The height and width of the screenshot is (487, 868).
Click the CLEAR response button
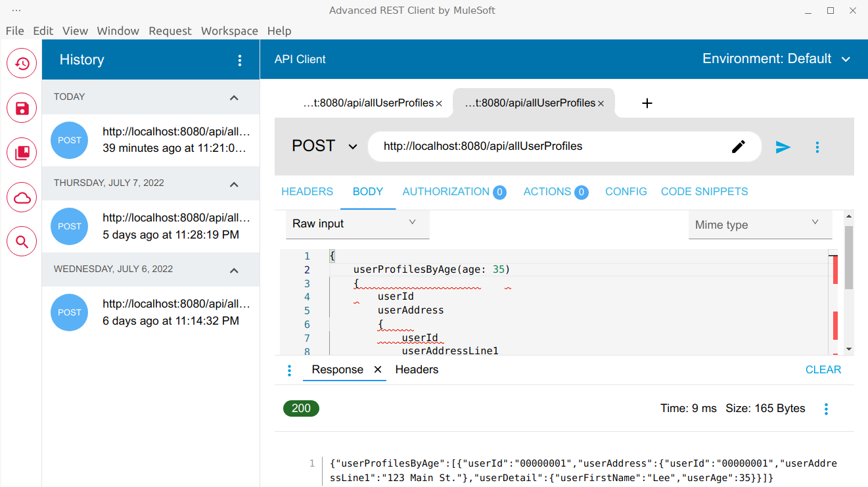pos(823,369)
